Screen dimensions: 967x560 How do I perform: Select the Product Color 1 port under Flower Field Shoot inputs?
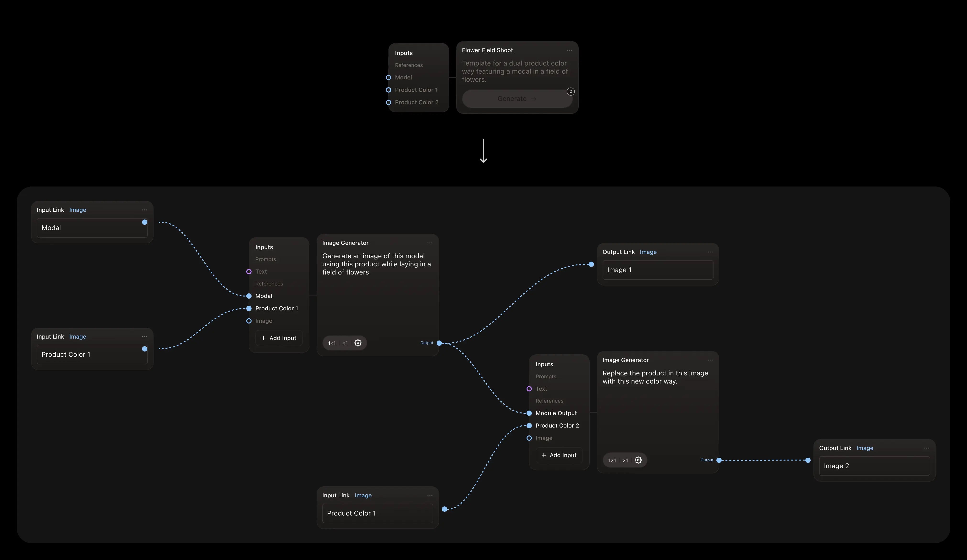388,90
